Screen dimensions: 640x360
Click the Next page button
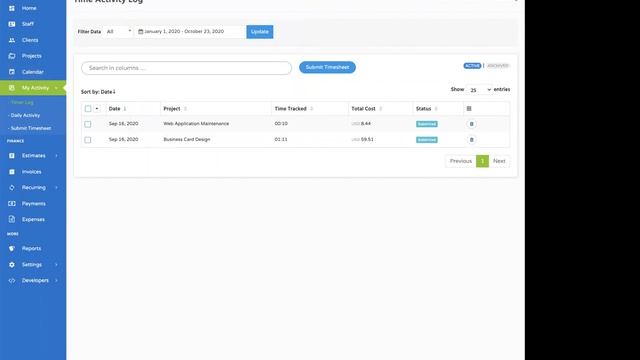[x=499, y=161]
